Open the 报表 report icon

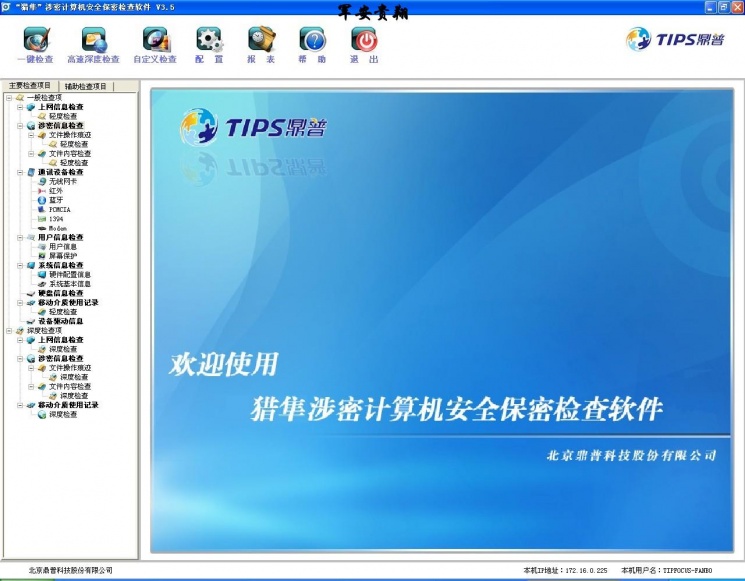click(261, 39)
